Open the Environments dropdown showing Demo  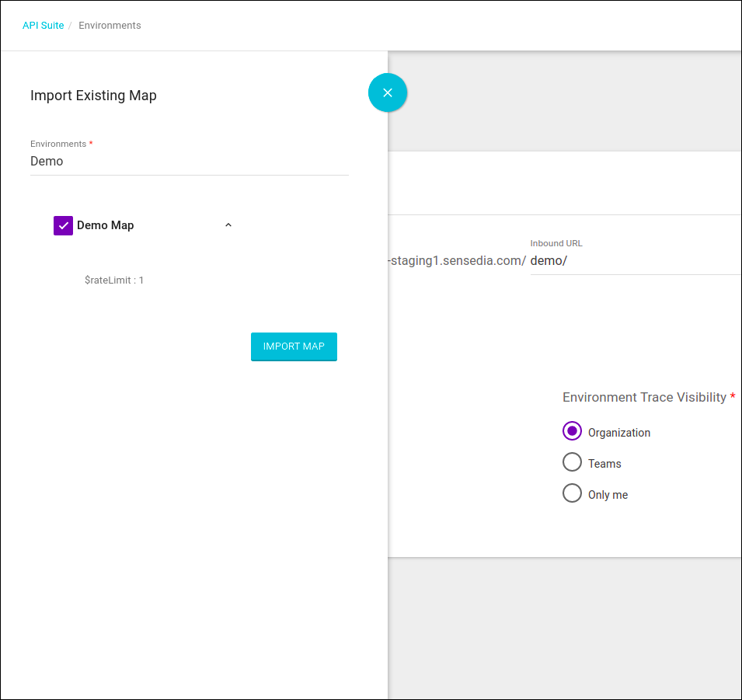point(189,162)
